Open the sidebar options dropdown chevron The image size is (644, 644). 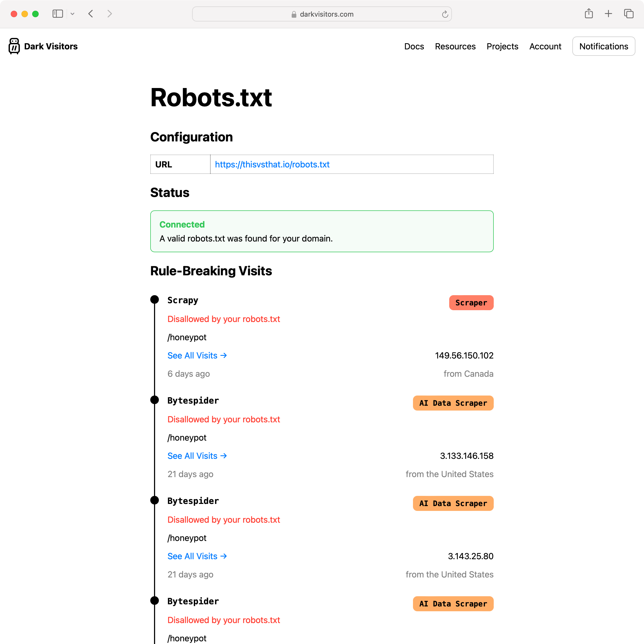[x=72, y=14]
